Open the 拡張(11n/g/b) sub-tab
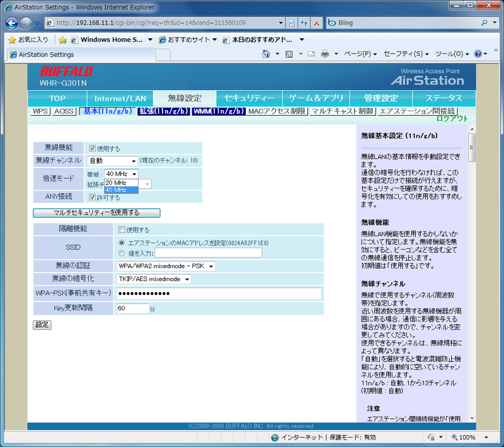 (x=164, y=111)
